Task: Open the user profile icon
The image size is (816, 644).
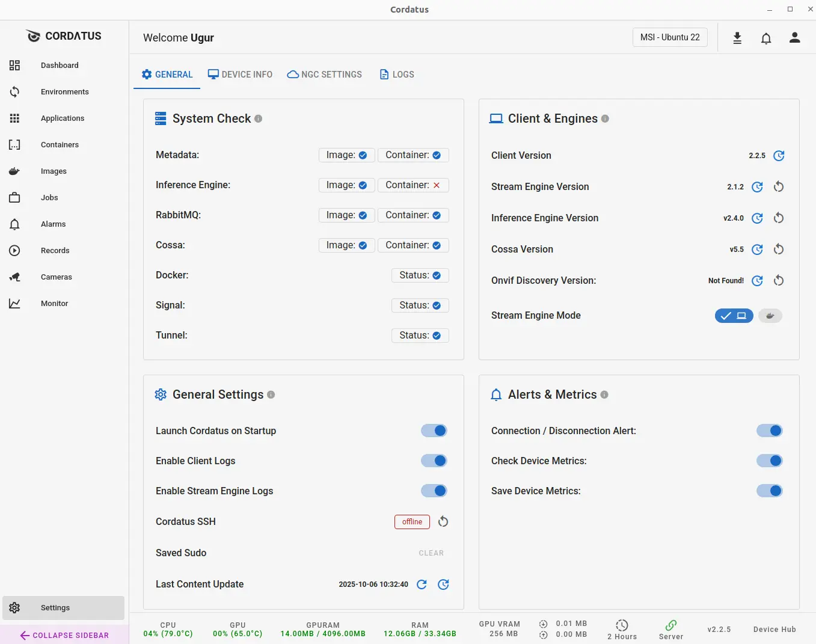Action: [794, 37]
